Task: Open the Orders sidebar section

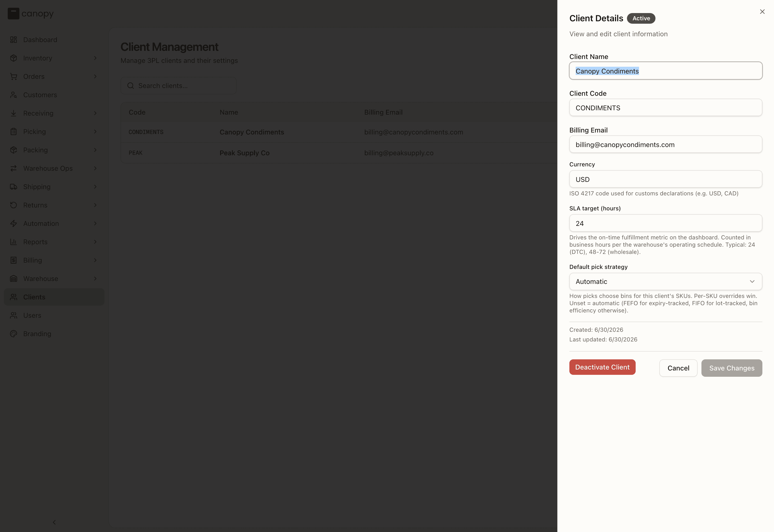Action: pyautogui.click(x=54, y=76)
